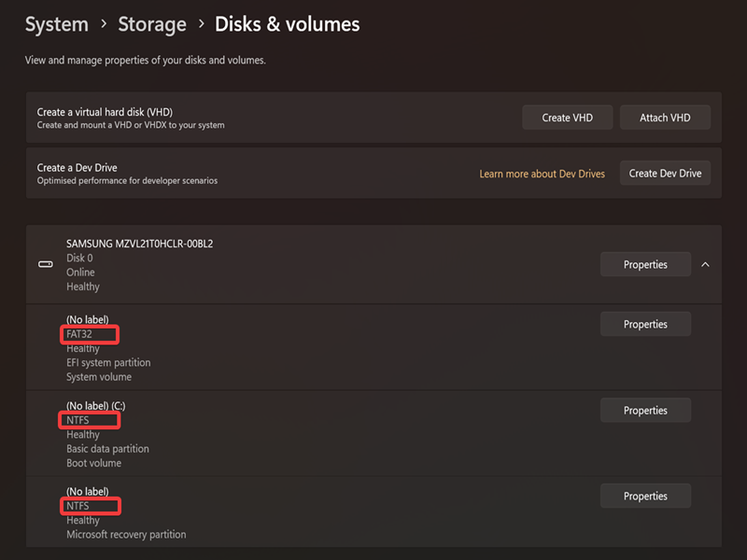Click the Create Dev Drive button

(665, 173)
